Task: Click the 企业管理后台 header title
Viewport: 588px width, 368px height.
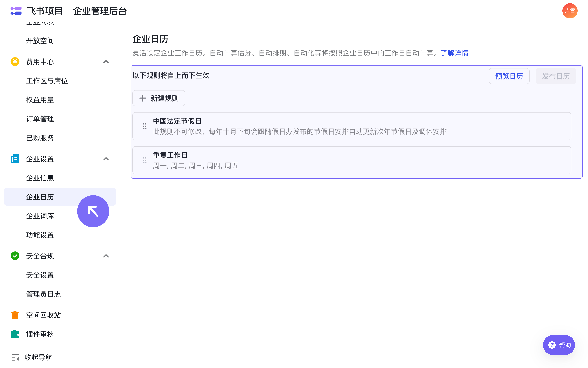Action: pos(100,11)
